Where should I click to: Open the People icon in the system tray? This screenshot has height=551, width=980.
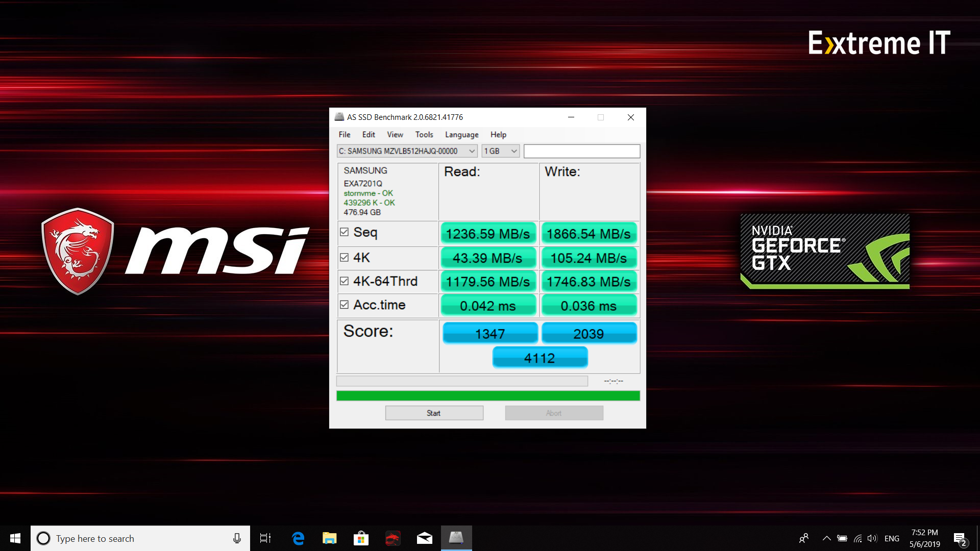(804, 538)
